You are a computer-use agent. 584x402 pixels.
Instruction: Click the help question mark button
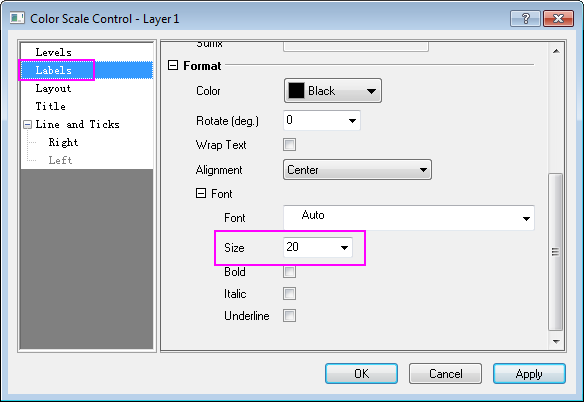[x=525, y=18]
